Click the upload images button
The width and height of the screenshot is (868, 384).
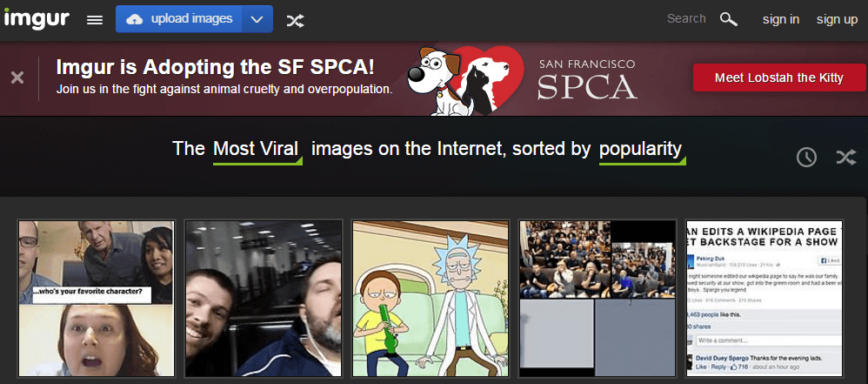(179, 19)
